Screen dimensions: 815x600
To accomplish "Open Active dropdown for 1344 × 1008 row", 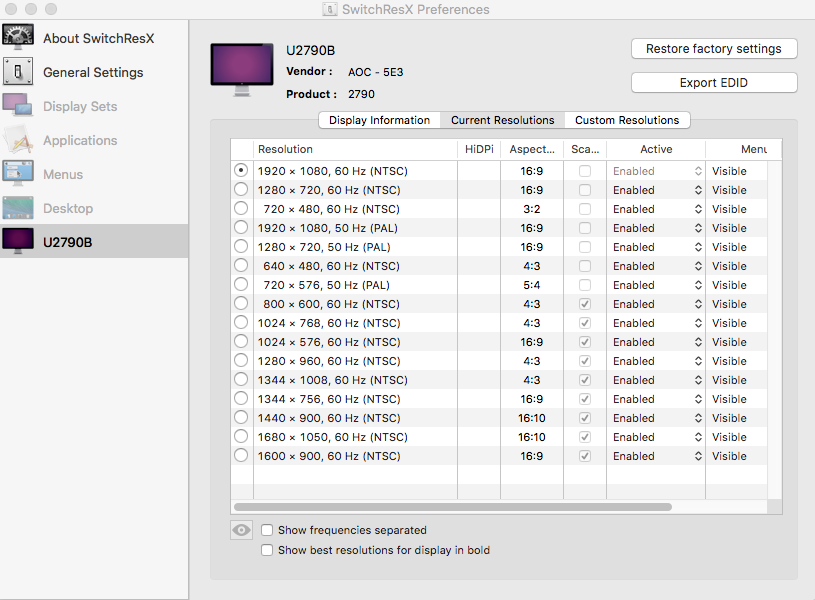I will [656, 380].
